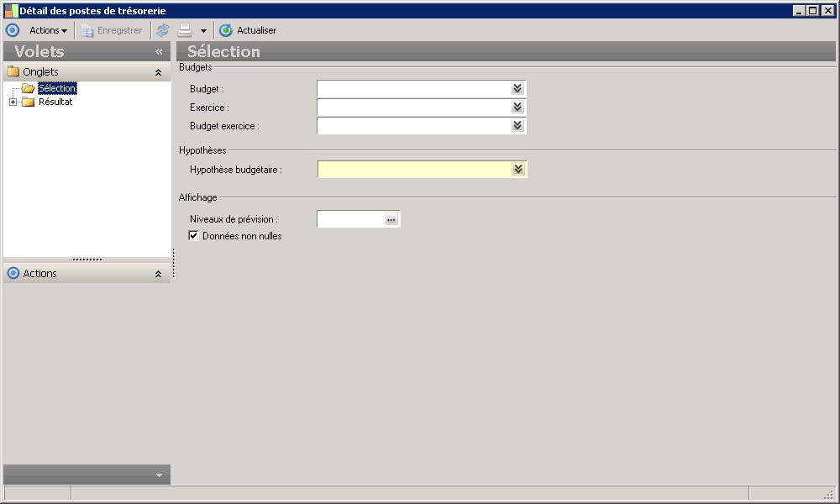840x504 pixels.
Task: Collapse the Onglets section
Action: click(x=158, y=72)
